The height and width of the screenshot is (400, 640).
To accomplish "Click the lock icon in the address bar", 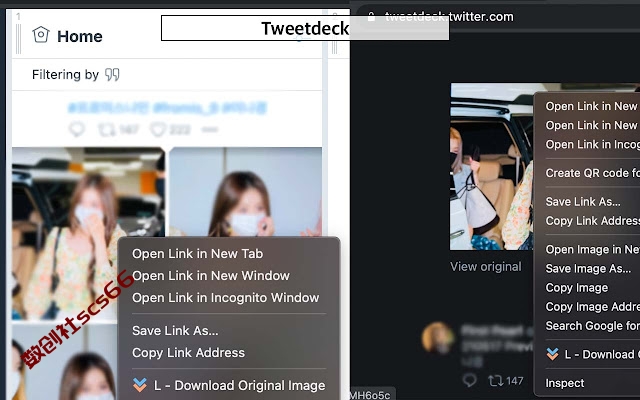I will (371, 17).
